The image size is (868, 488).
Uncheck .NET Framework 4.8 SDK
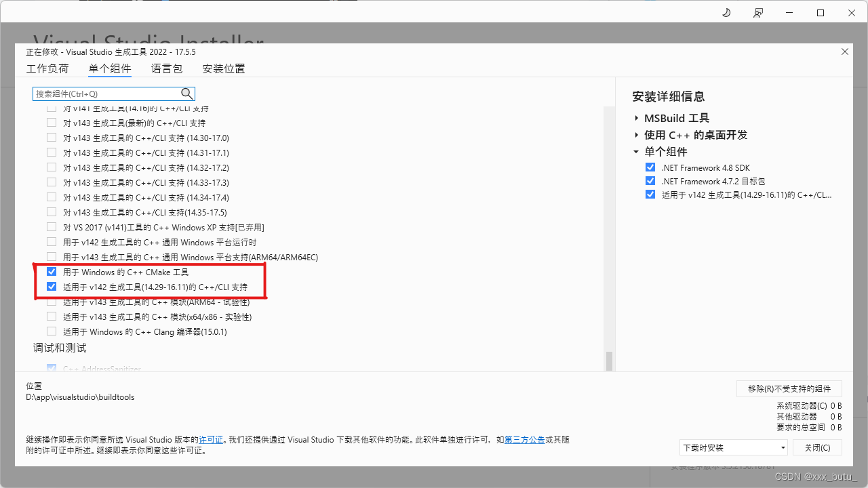650,167
